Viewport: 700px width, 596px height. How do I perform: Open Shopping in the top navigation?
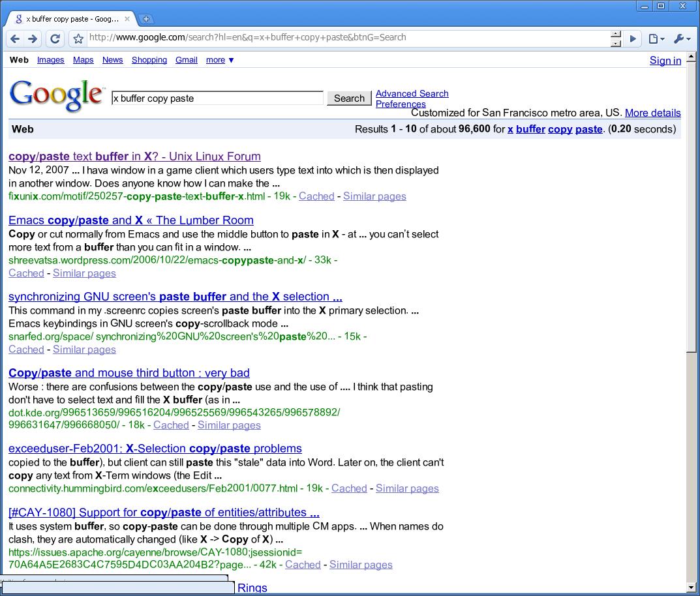(149, 60)
